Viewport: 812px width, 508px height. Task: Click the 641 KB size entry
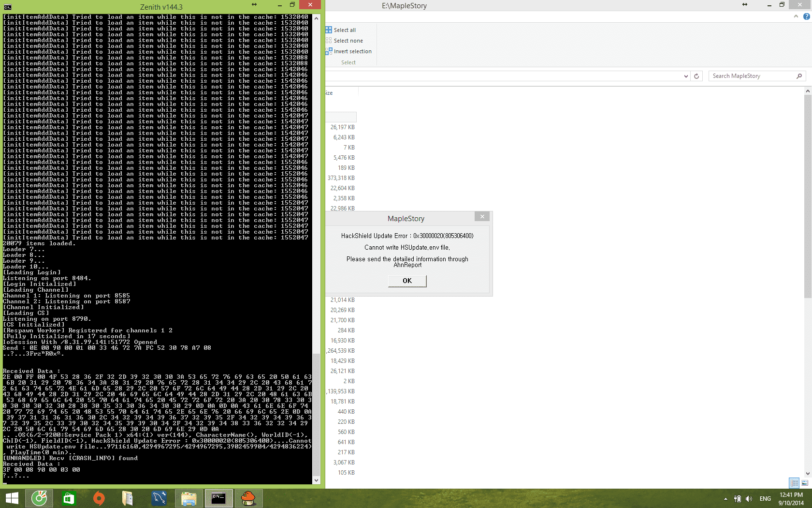(347, 442)
